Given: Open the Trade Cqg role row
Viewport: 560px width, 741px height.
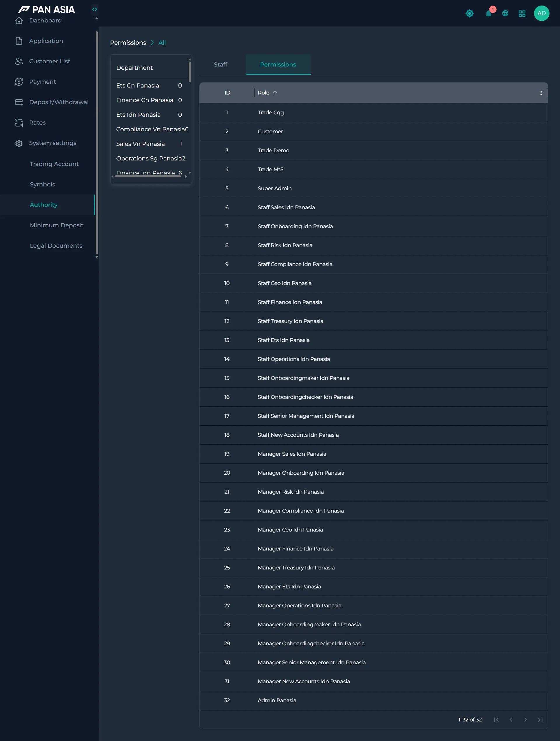Looking at the screenshot, I should click(373, 113).
